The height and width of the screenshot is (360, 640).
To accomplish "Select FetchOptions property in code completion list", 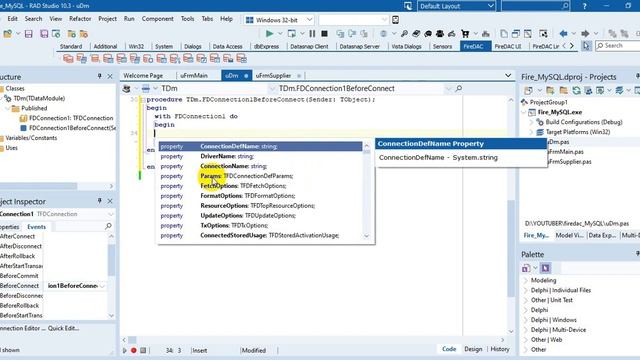I will pyautogui.click(x=260, y=186).
